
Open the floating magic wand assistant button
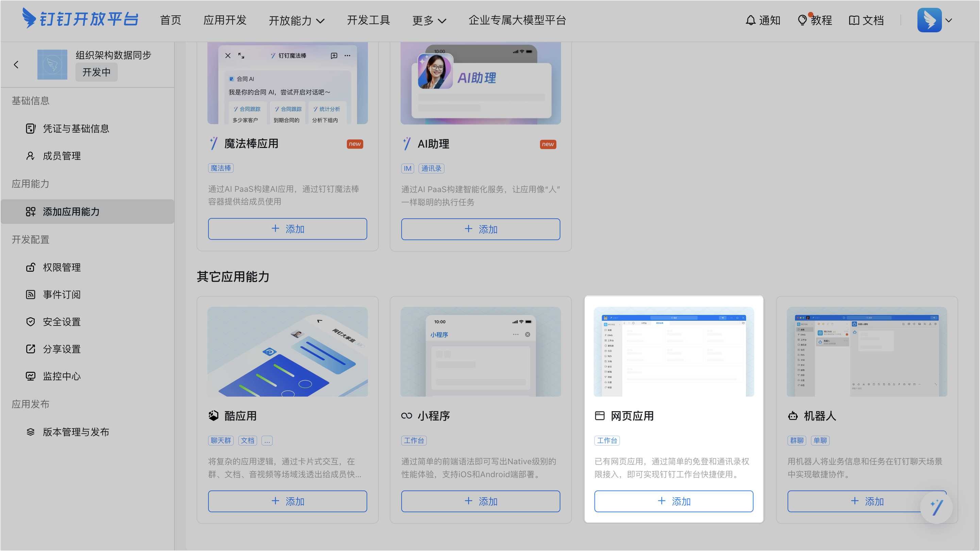936,507
